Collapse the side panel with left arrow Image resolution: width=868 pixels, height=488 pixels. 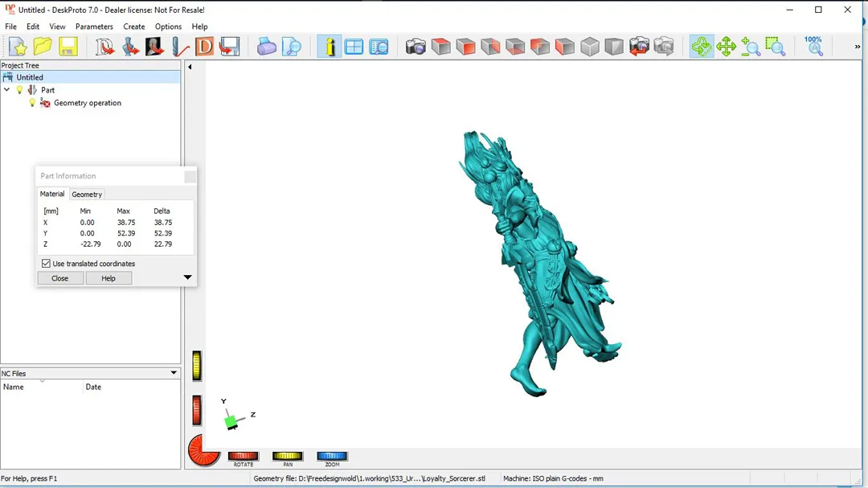tap(190, 67)
